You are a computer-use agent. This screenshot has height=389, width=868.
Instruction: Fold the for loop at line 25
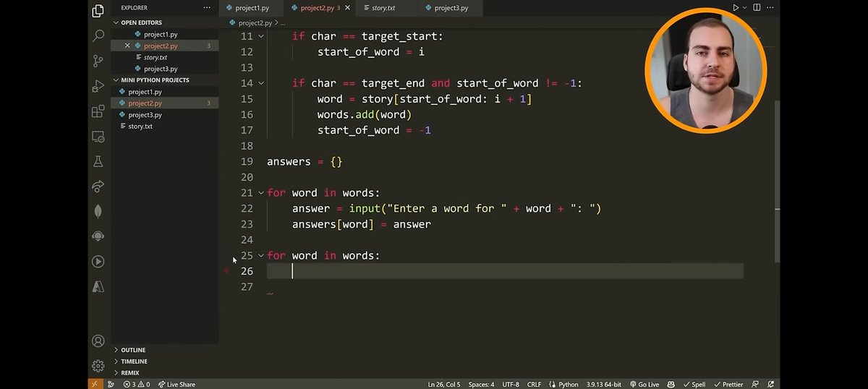point(261,255)
